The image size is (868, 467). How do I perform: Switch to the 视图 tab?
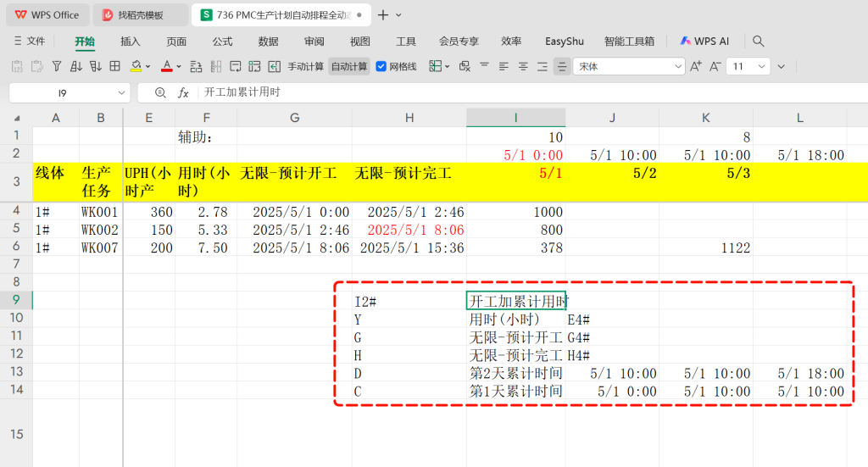[x=359, y=42]
